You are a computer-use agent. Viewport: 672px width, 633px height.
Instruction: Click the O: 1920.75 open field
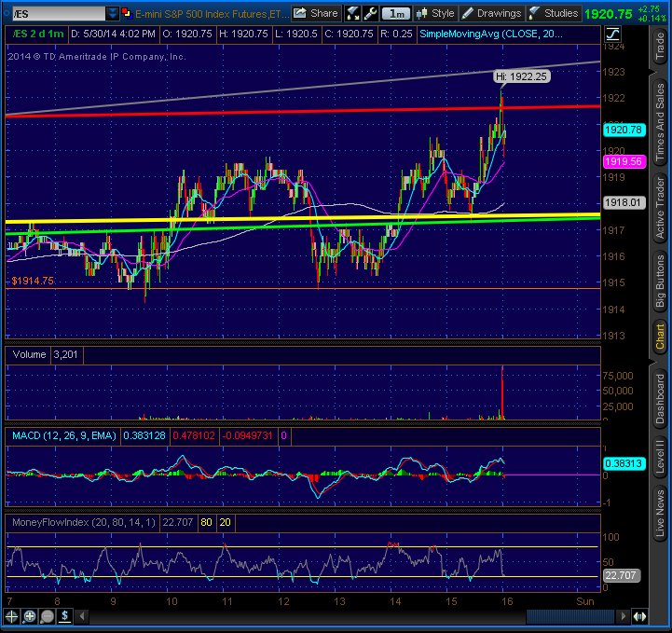point(187,34)
